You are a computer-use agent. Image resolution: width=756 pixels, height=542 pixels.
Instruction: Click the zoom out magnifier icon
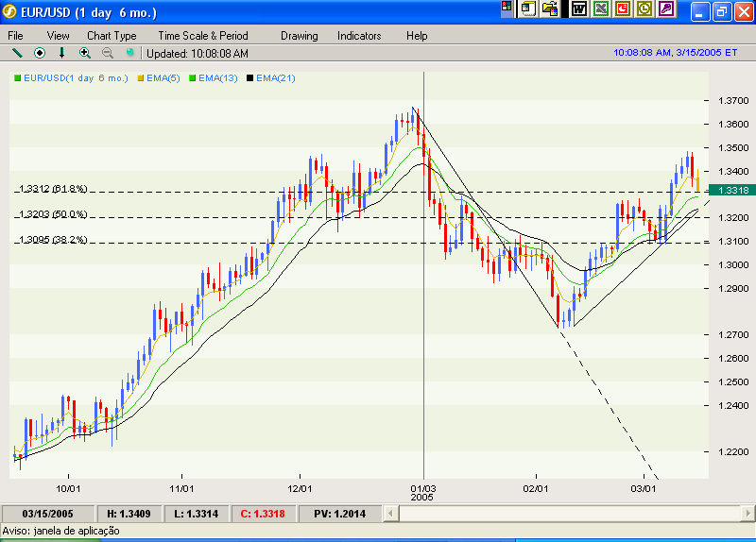[108, 53]
